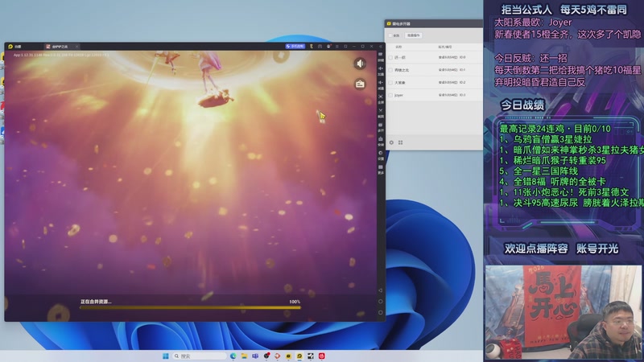This screenshot has width=644, height=362.
Task: Open Microsoft Edge from the taskbar
Action: 233,356
